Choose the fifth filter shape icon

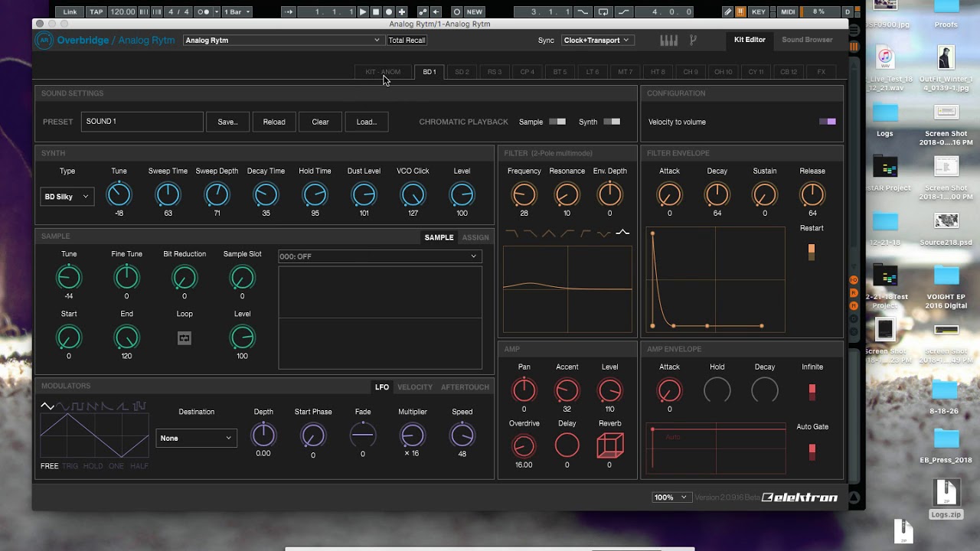586,233
